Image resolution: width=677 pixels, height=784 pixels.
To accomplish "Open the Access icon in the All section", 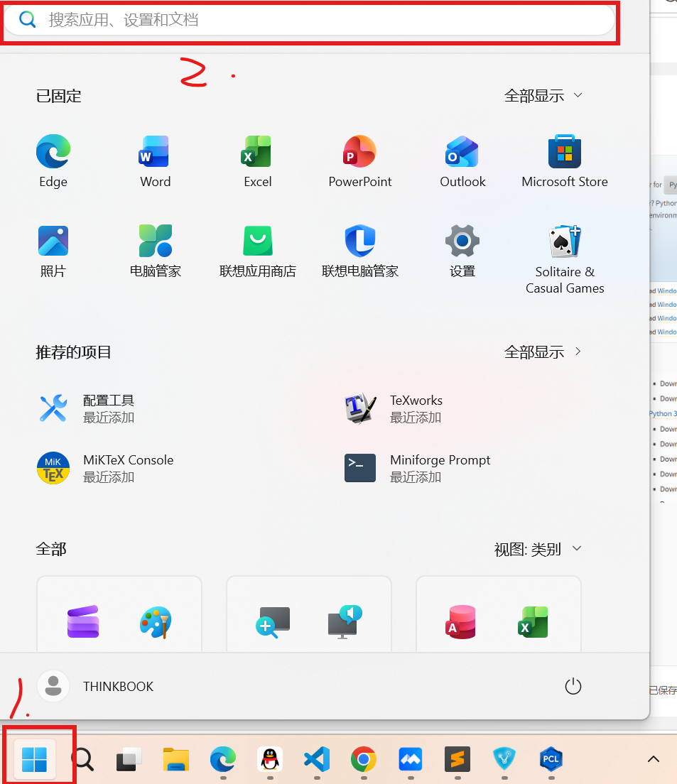I will coord(460,622).
